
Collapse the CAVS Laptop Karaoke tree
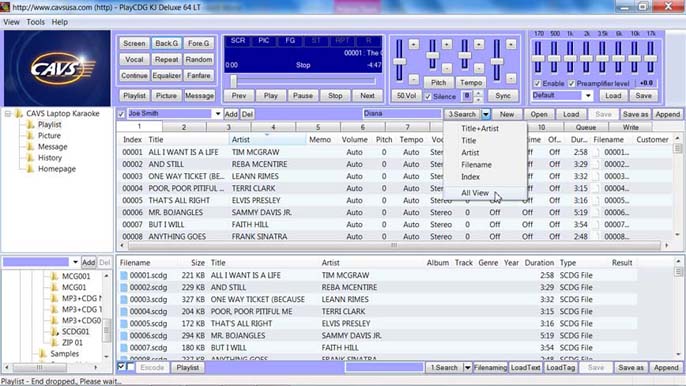click(x=8, y=114)
